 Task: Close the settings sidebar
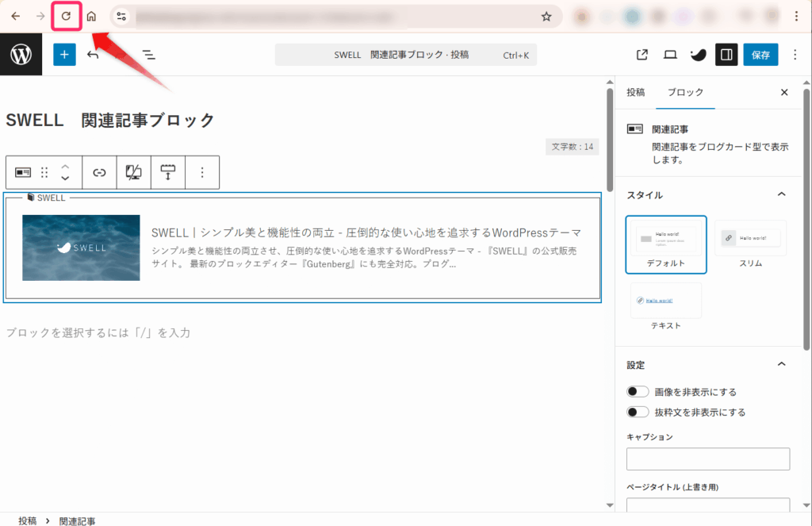[x=784, y=92]
